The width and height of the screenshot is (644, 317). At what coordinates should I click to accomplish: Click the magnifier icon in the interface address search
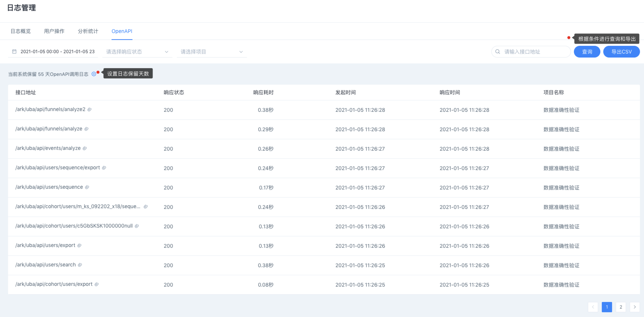498,52
